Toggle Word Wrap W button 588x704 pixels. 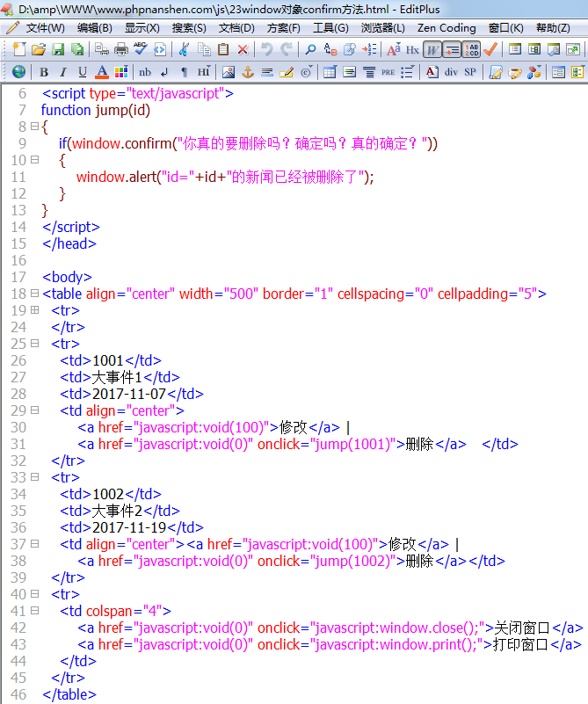click(x=432, y=49)
